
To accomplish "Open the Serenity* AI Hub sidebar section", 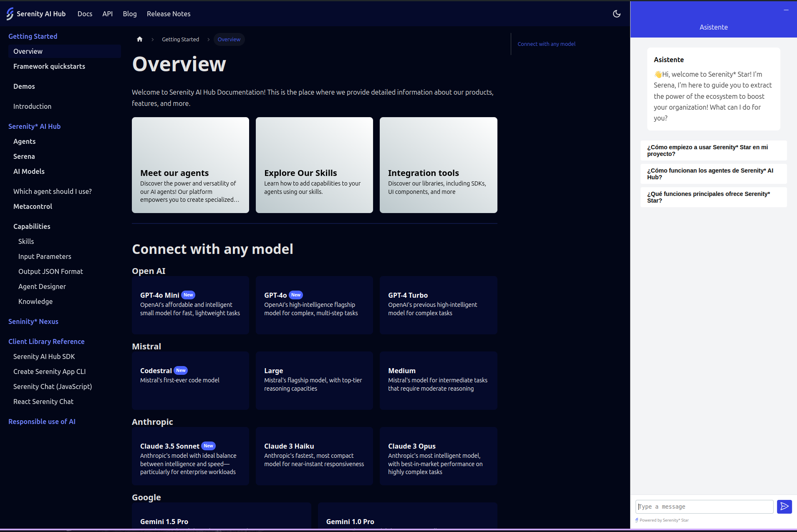I will point(35,126).
